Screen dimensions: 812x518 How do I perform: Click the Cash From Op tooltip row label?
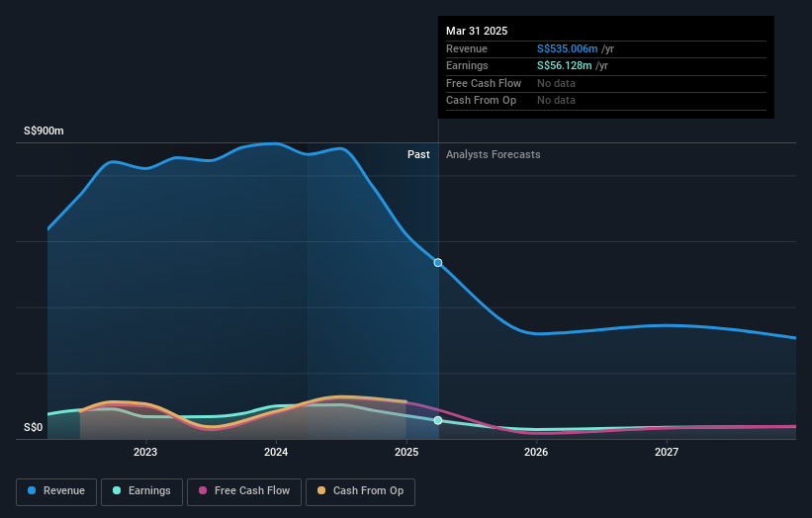[x=481, y=101]
